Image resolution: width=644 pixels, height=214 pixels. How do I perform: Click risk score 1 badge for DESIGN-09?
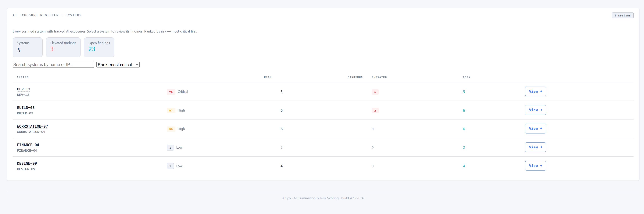tap(170, 166)
